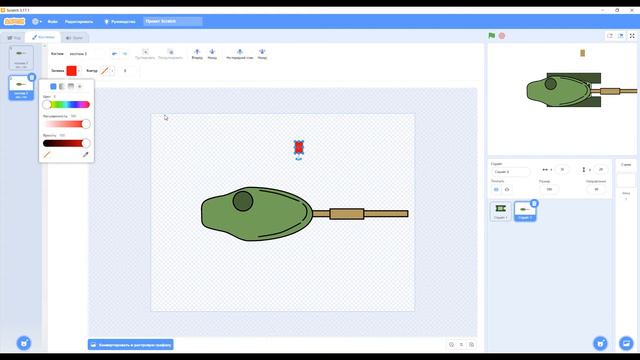
Task: Switch to large stage layout
Action: click(620, 36)
